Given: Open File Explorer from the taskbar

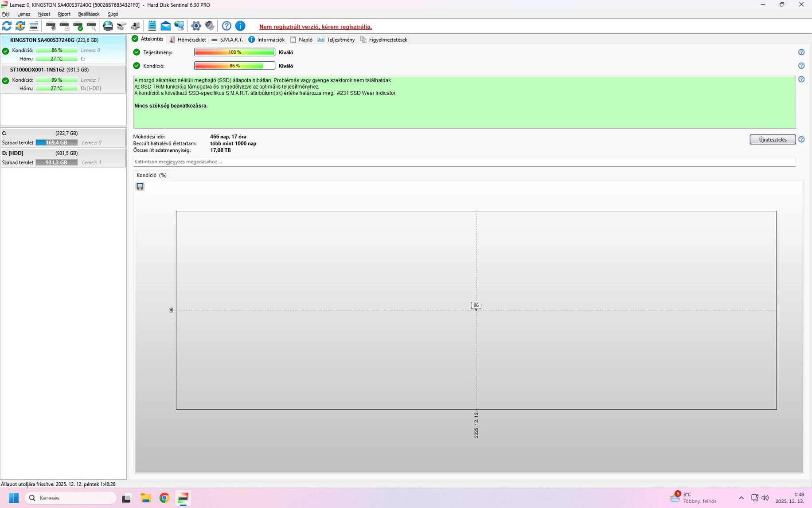Looking at the screenshot, I should pyautogui.click(x=146, y=498).
